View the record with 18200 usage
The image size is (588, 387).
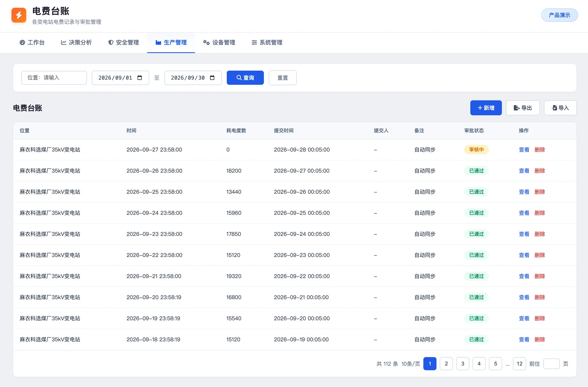tap(524, 171)
